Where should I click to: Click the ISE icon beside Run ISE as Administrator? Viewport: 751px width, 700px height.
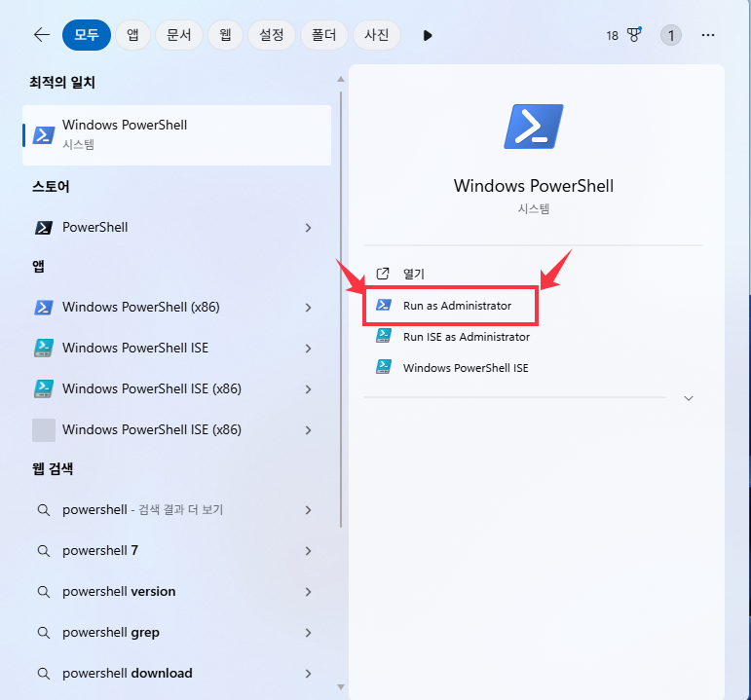384,336
